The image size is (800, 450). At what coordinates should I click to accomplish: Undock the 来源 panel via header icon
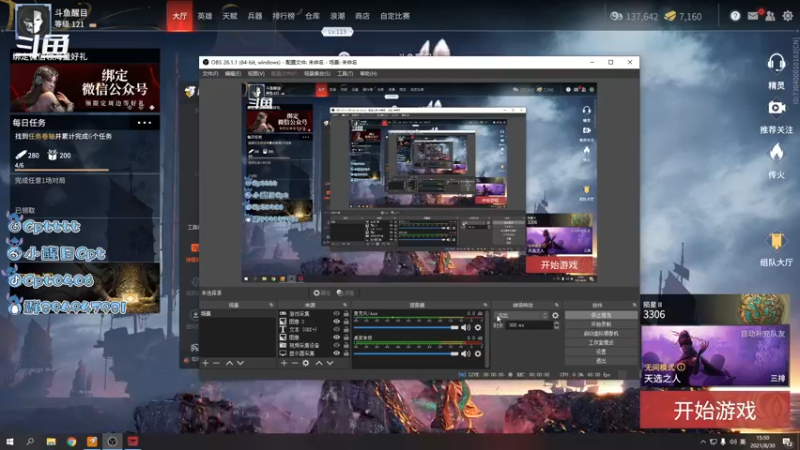tap(345, 305)
